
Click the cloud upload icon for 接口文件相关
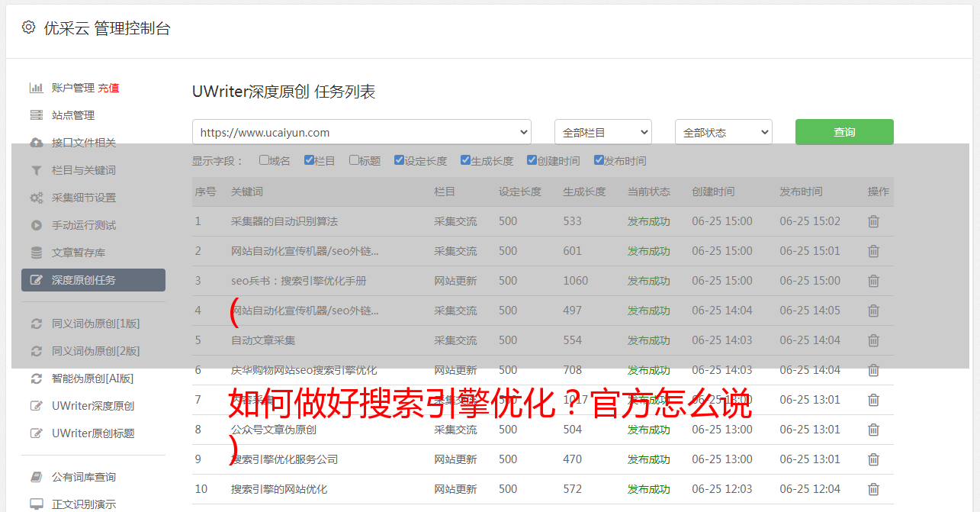point(36,143)
